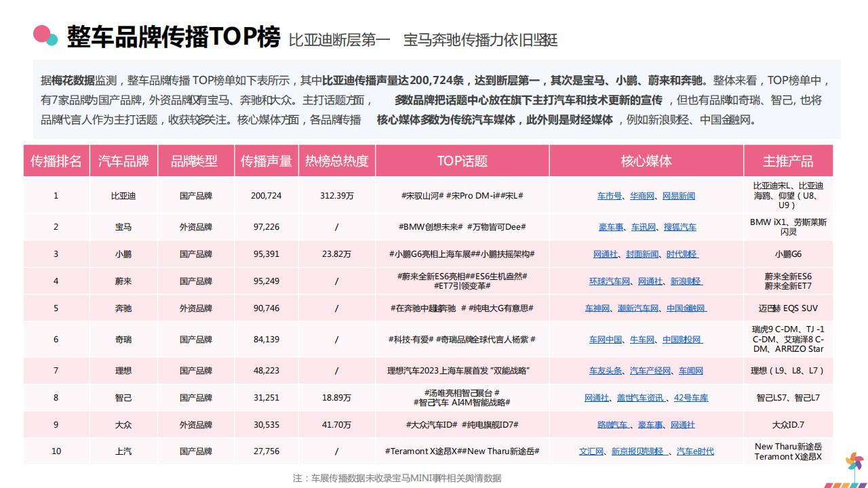
Task: Select the 大众 brand cell
Action: pyautogui.click(x=123, y=425)
